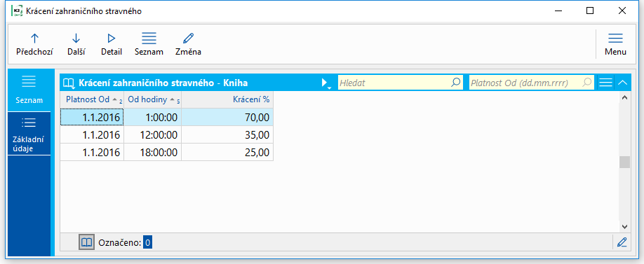
Task: Click magnifier icon in Platnost Od filter
Action: click(x=587, y=83)
